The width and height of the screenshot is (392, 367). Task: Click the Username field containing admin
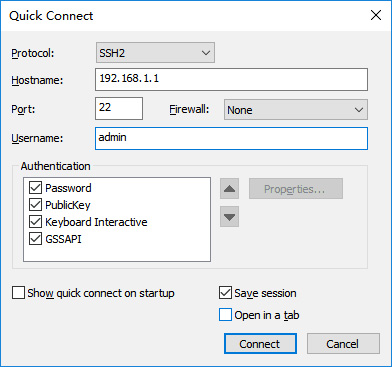pos(231,138)
